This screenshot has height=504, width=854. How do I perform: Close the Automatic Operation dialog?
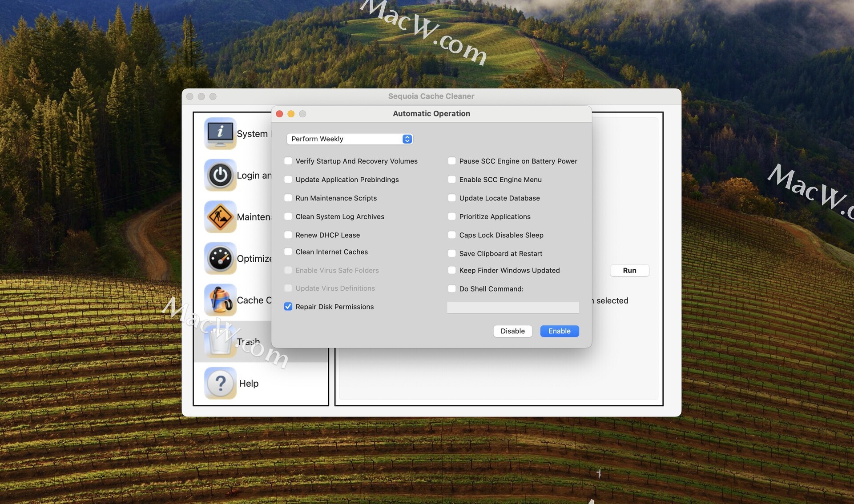(279, 114)
